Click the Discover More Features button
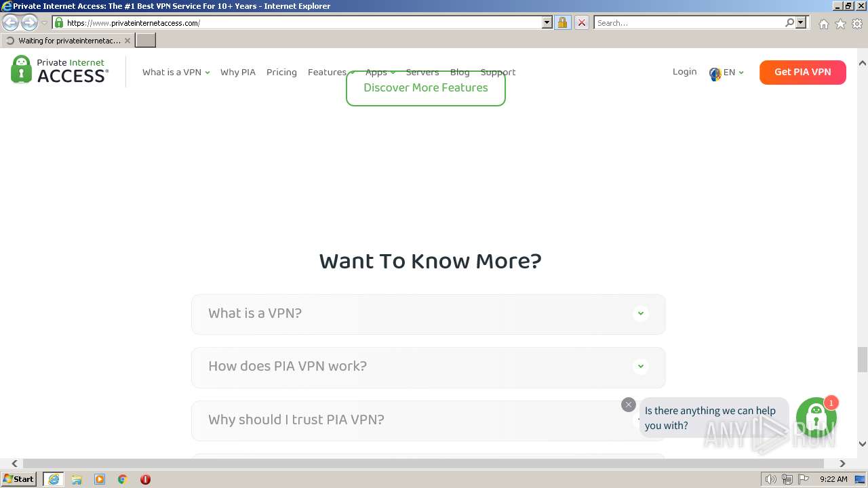The height and width of the screenshot is (488, 868). pyautogui.click(x=426, y=88)
